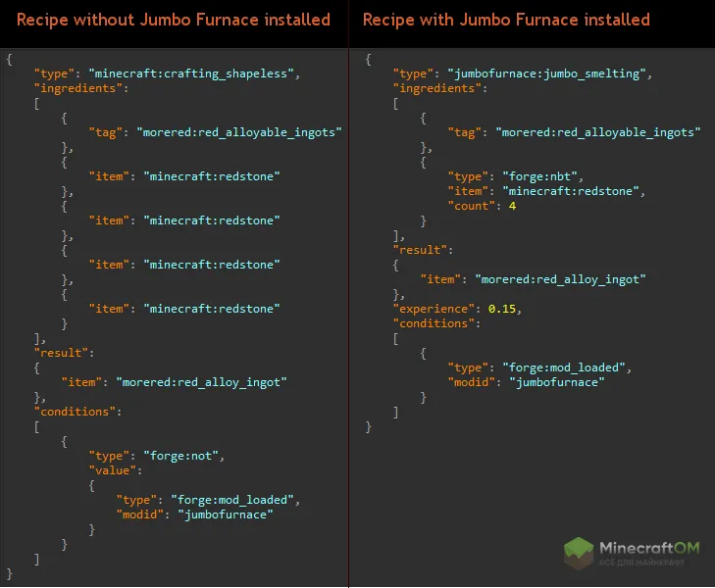715x588 pixels.
Task: Click "morered:red_alloyable_ingots" in the left recipe
Action: (239, 132)
